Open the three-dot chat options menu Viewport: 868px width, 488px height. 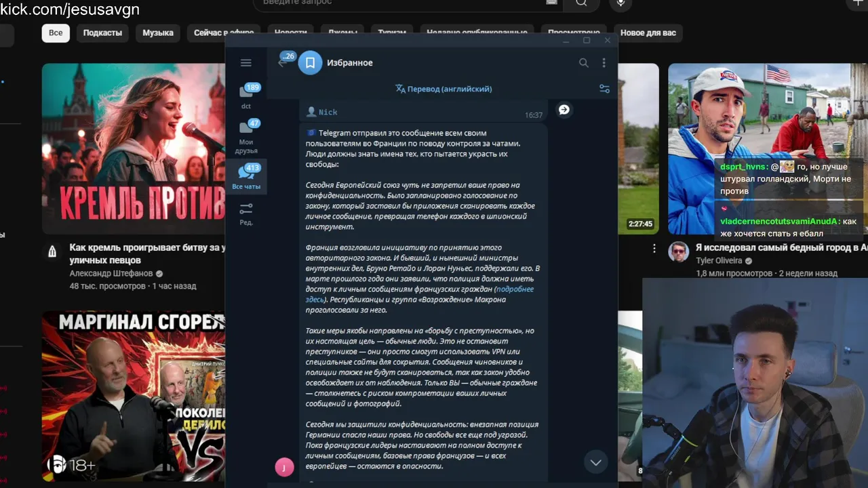pyautogui.click(x=604, y=63)
